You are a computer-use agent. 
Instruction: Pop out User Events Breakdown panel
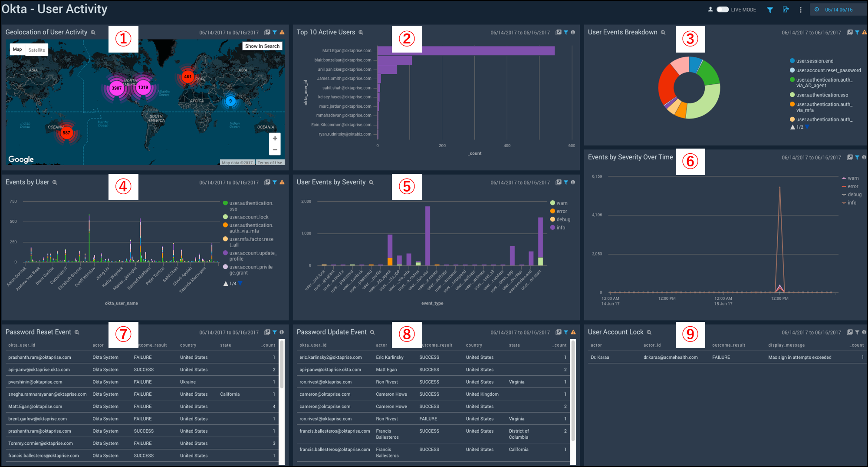pos(850,33)
